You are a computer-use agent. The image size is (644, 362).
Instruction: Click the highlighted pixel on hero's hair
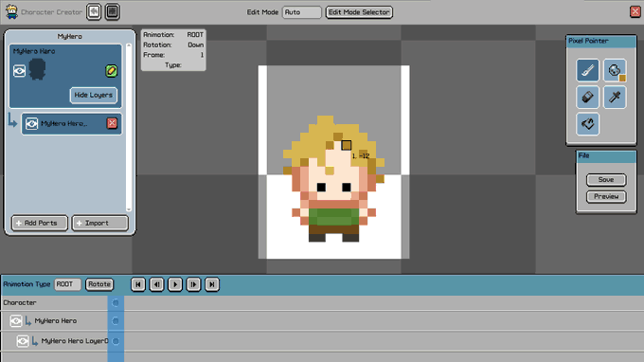[347, 145]
